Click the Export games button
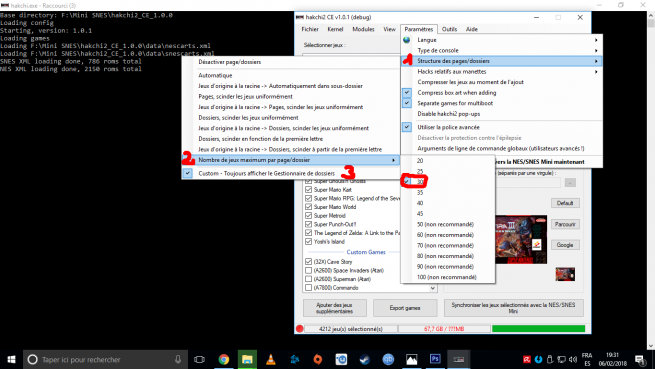 pyautogui.click(x=405, y=308)
